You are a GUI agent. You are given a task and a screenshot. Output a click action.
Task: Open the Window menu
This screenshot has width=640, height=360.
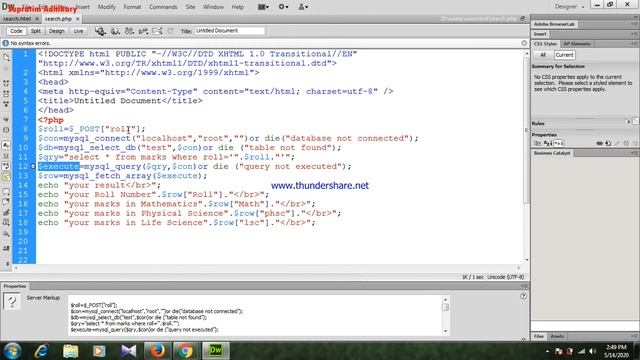[213, 7]
